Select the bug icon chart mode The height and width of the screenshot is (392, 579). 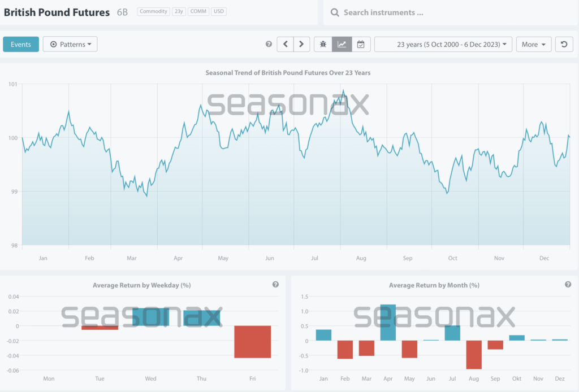pyautogui.click(x=323, y=44)
